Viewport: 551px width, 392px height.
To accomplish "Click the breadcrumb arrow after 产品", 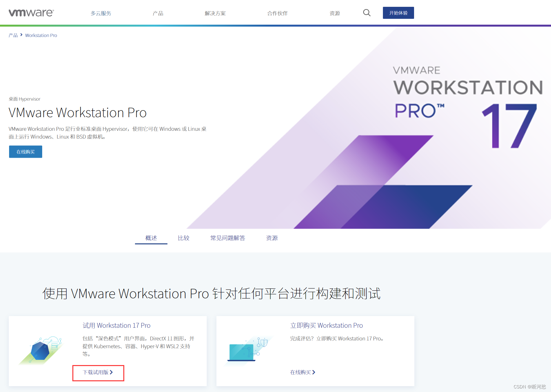I will tap(21, 35).
